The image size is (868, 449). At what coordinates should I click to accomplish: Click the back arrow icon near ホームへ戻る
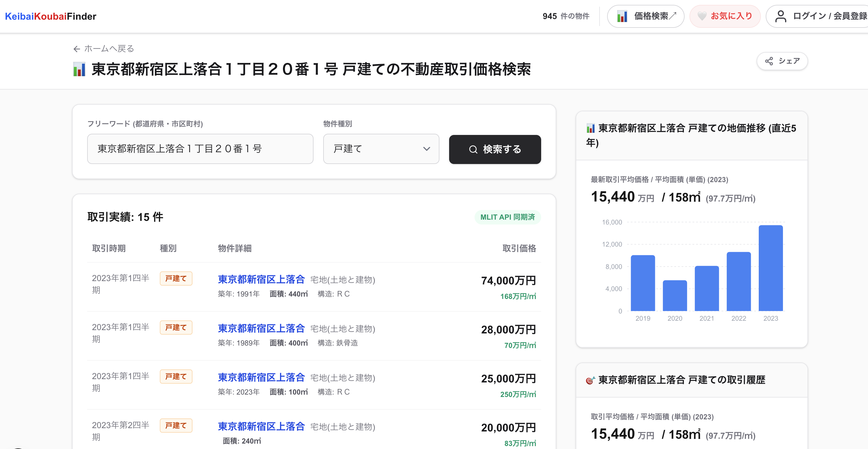[77, 49]
